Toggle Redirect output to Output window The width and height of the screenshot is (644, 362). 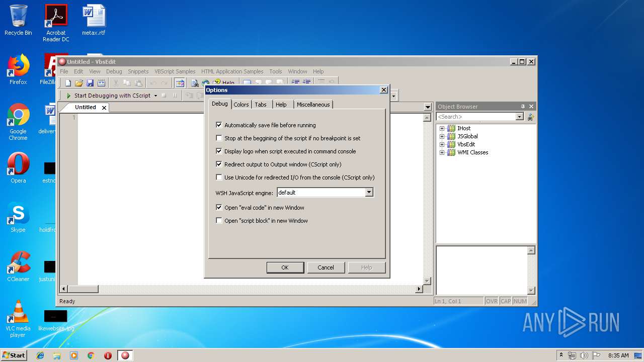click(x=219, y=164)
